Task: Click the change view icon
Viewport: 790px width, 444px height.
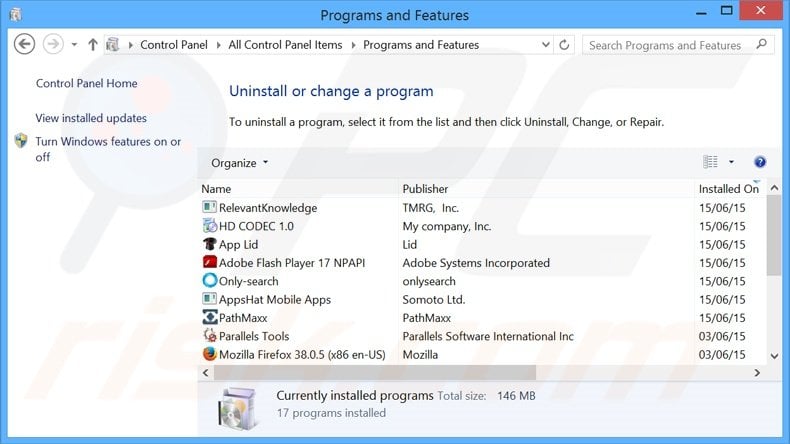Action: [x=710, y=162]
